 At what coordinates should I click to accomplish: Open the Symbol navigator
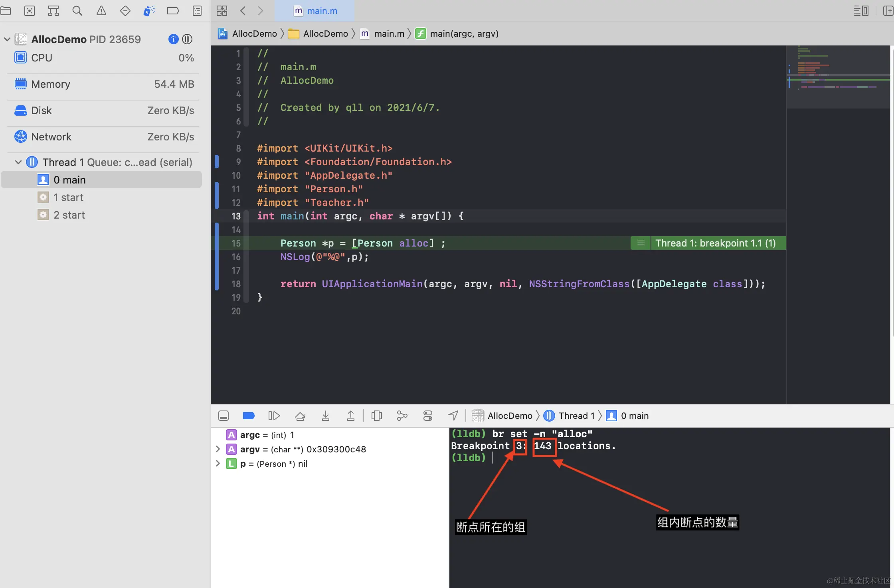click(53, 11)
